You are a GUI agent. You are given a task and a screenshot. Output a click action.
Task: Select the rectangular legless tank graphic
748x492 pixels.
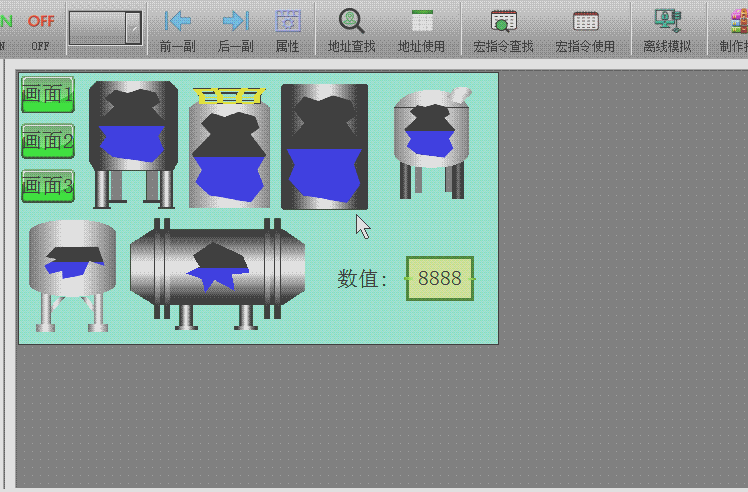[324, 147]
